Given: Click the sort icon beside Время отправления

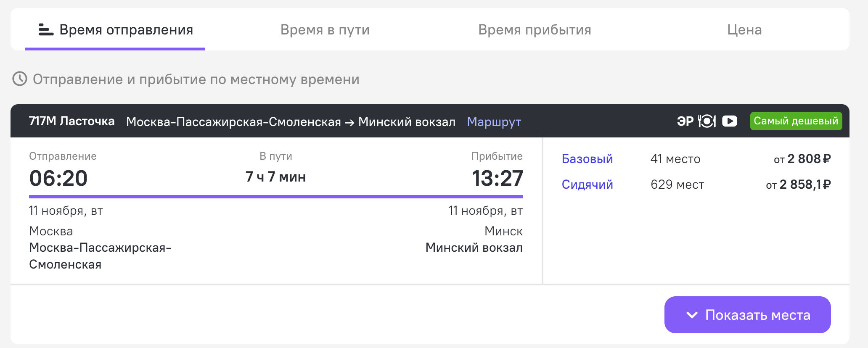Looking at the screenshot, I should (x=46, y=30).
